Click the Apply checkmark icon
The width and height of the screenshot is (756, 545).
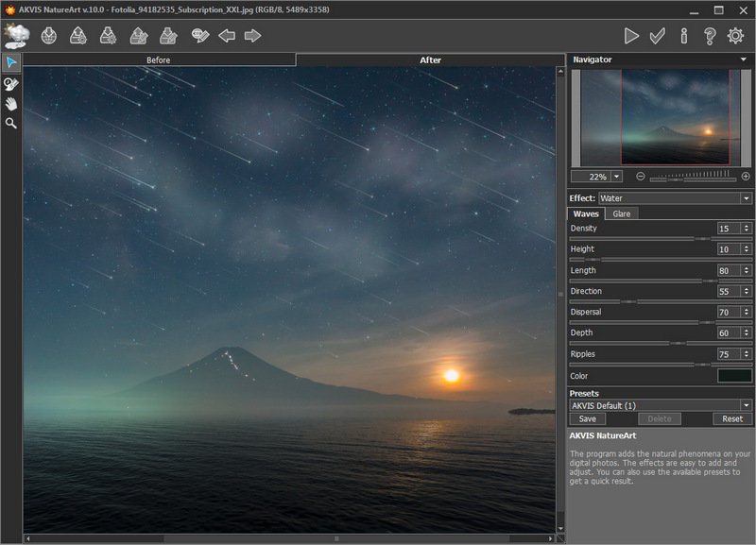[x=658, y=36]
